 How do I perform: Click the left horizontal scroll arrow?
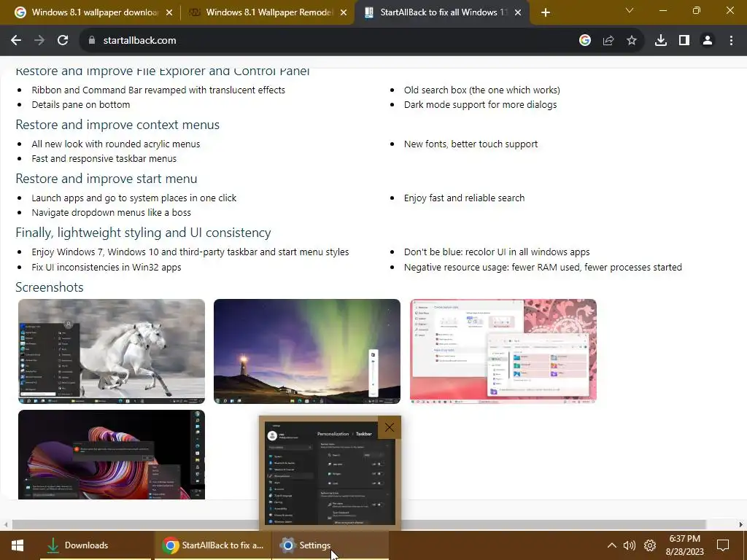(5, 524)
